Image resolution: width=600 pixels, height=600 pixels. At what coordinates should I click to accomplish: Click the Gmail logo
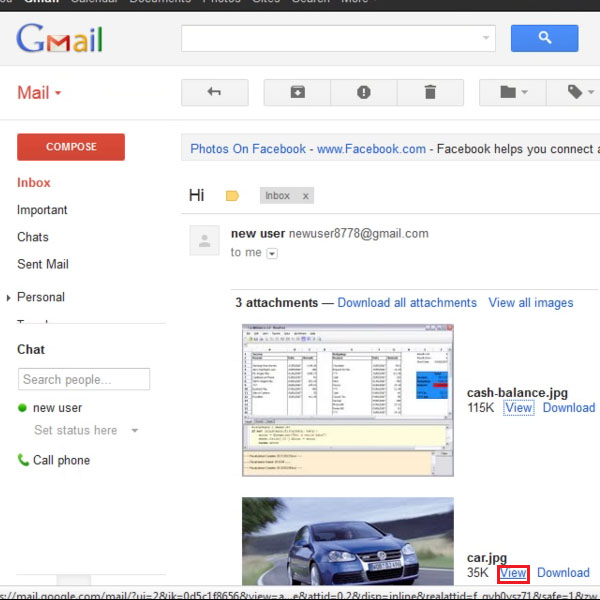pyautogui.click(x=59, y=38)
